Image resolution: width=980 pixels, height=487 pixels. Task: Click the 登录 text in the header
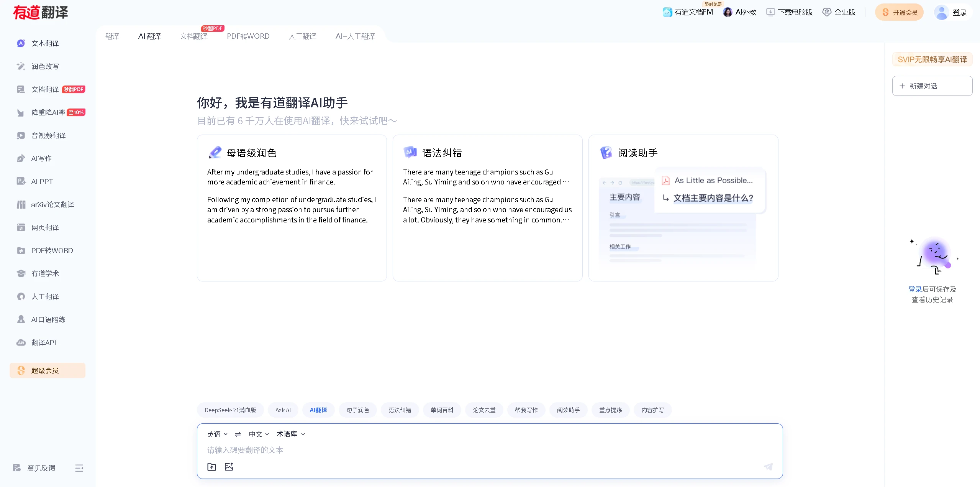[x=960, y=13]
